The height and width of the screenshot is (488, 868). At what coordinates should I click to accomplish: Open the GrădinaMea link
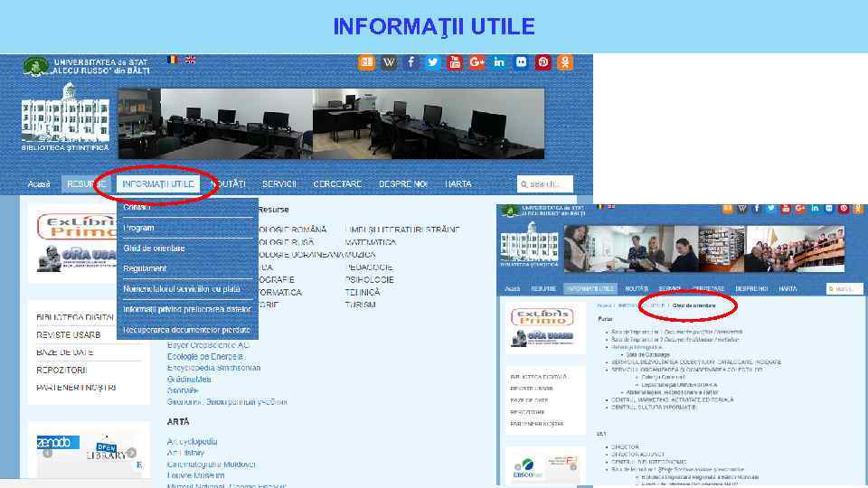[189, 380]
